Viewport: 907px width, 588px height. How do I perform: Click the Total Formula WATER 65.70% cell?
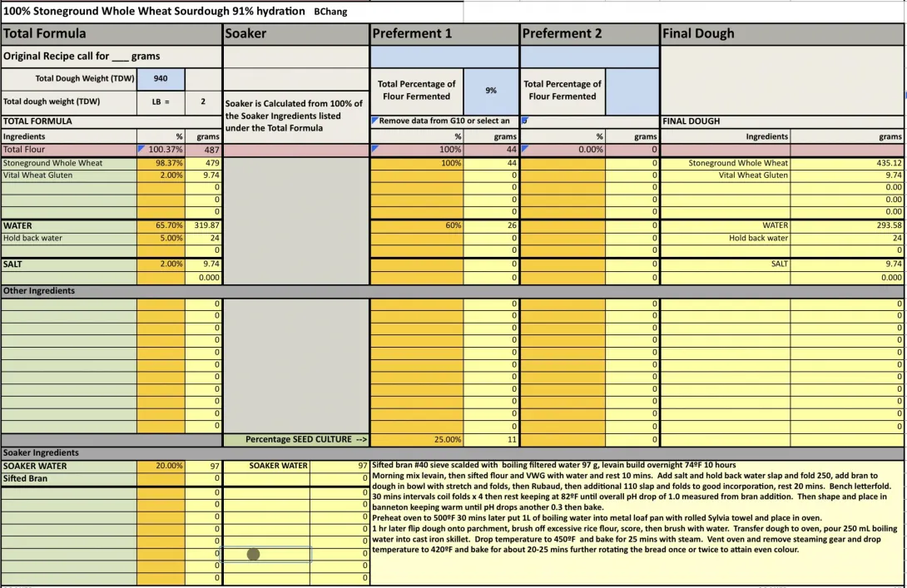pos(161,225)
